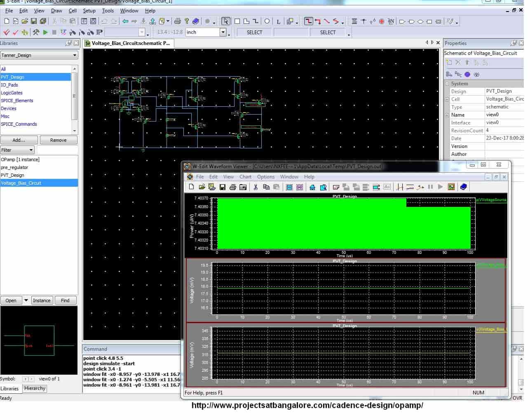Select the arrow pointer selection tool
The width and height of the screenshot is (530, 420).
tap(226, 21)
